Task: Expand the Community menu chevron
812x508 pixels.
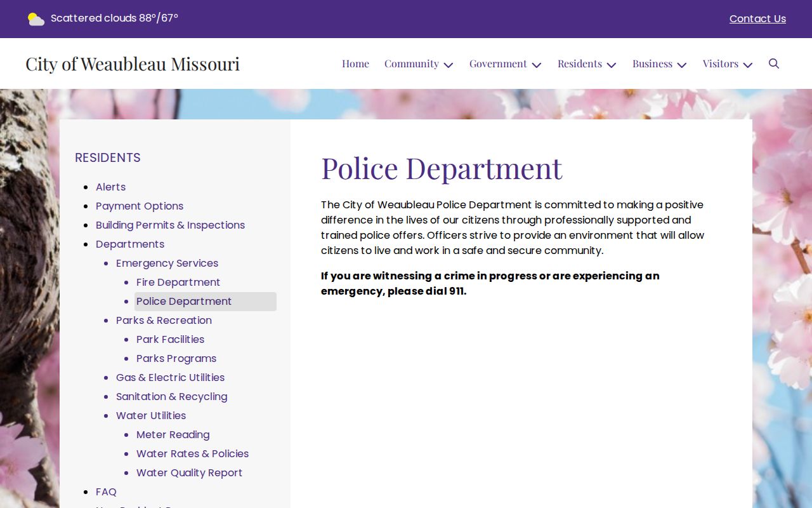Action: pos(449,65)
